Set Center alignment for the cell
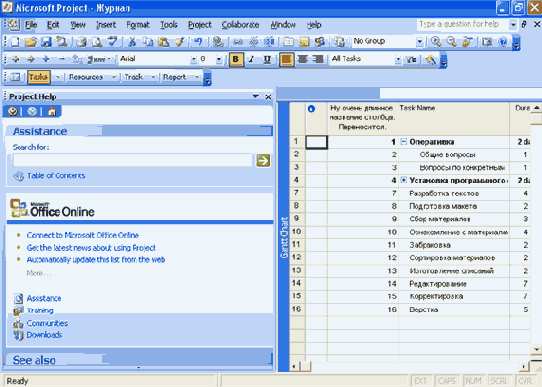This screenshot has height=387, width=542. coord(302,59)
